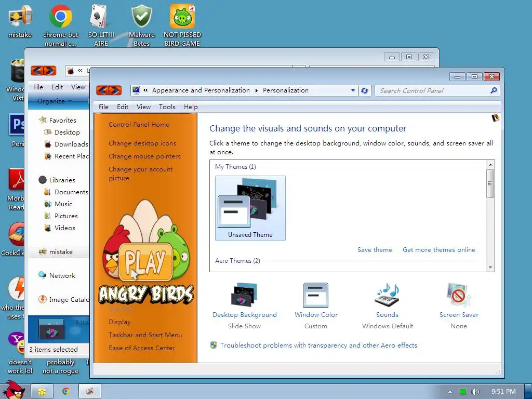Open the Screen Saver icon
The width and height of the screenshot is (532, 399).
point(458,295)
